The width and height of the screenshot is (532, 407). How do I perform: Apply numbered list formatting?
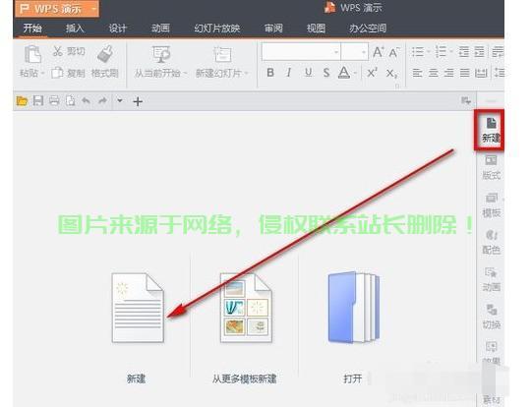point(441,52)
